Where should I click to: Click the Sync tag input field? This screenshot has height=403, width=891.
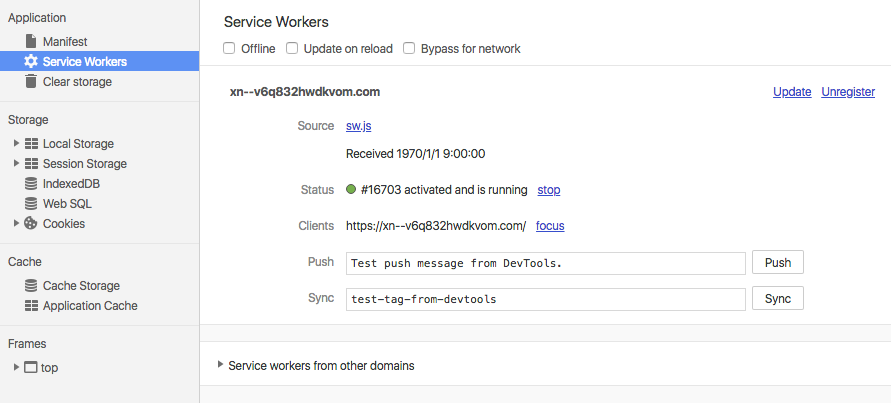[546, 299]
